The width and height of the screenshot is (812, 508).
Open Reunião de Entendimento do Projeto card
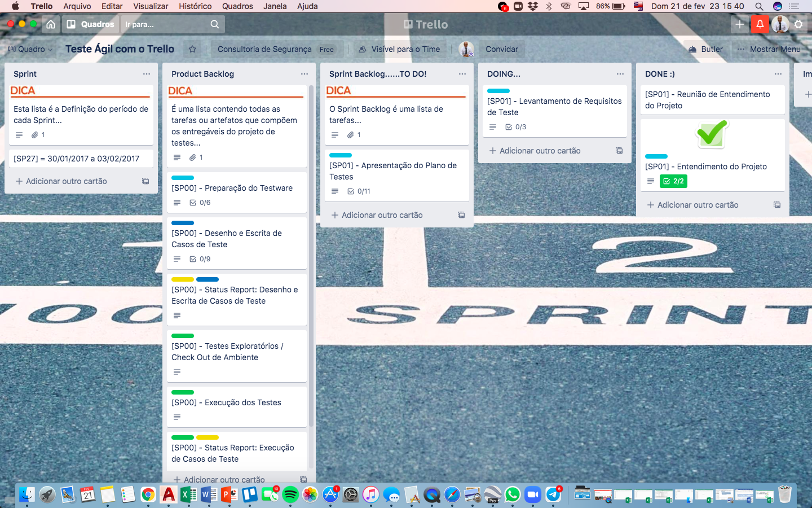pos(713,100)
